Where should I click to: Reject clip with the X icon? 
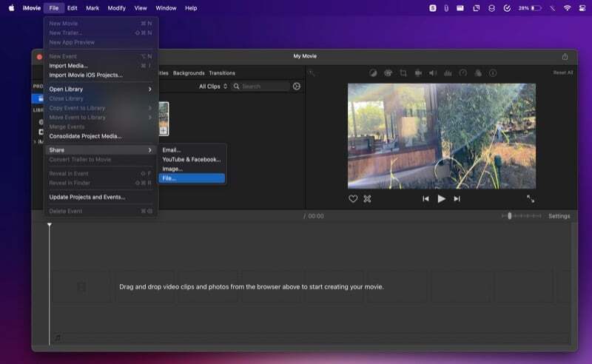click(367, 198)
